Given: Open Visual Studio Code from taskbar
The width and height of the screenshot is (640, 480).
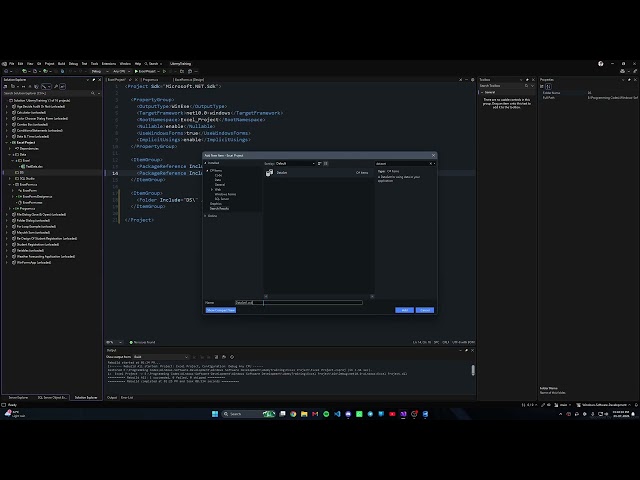Looking at the screenshot, I should 337,414.
